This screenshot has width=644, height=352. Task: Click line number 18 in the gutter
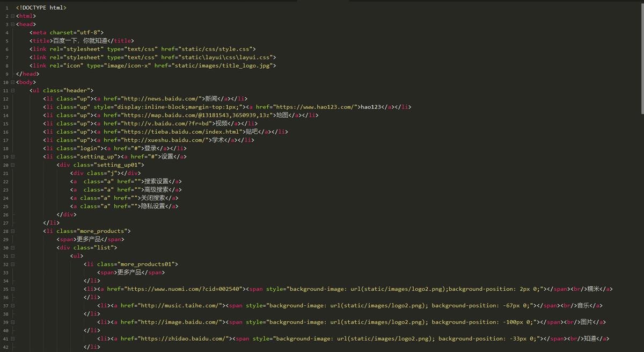pos(6,148)
